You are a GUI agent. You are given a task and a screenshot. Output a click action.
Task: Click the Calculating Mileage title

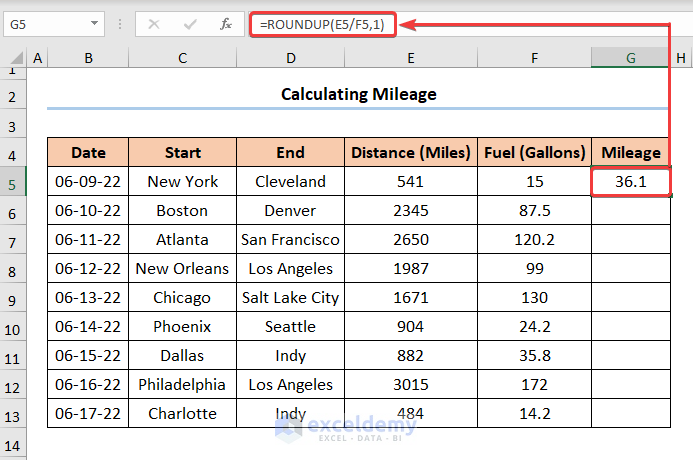pyautogui.click(x=358, y=95)
